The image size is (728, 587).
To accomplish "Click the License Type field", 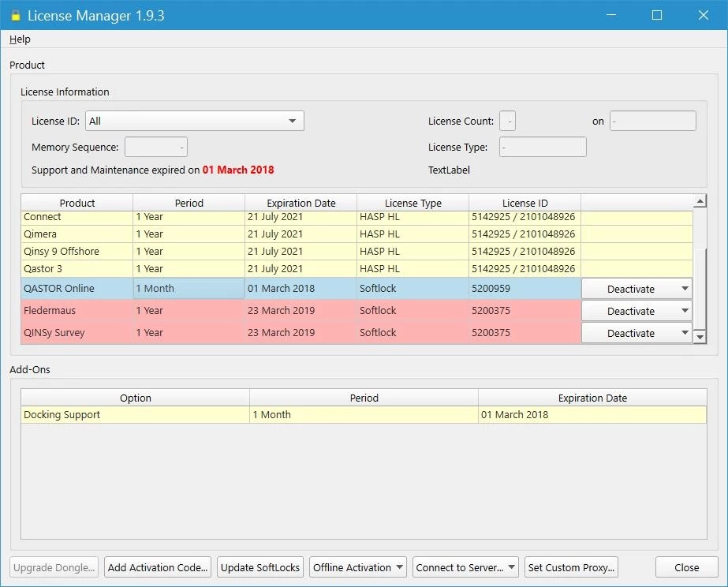I will [543, 147].
